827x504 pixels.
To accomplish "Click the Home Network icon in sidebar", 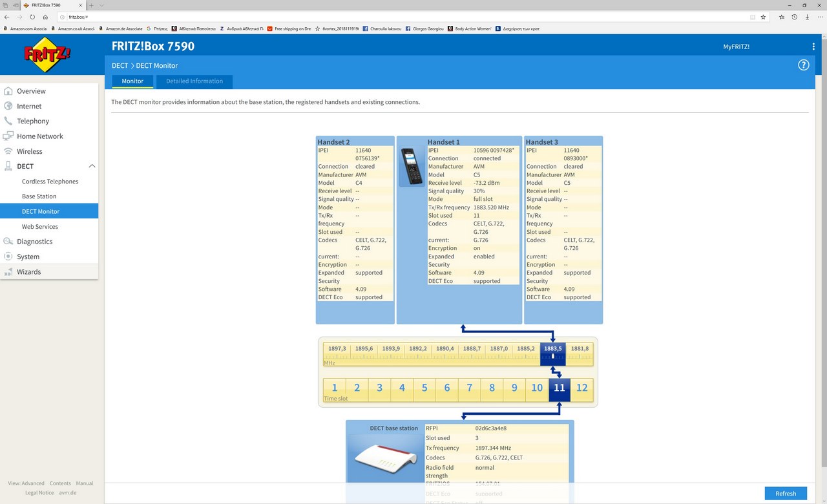I will click(x=8, y=136).
